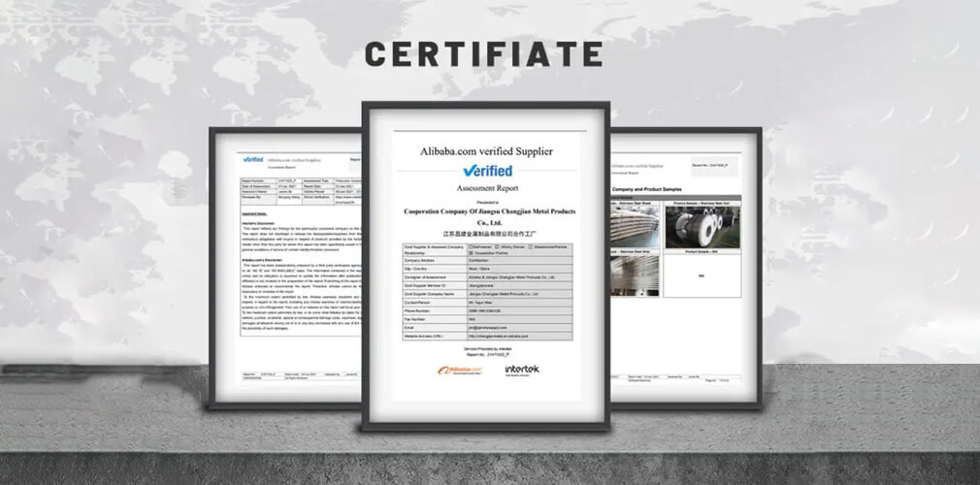
Task: Click the 'Alibaba.com verified Supplier' title
Action: pyautogui.click(x=485, y=151)
